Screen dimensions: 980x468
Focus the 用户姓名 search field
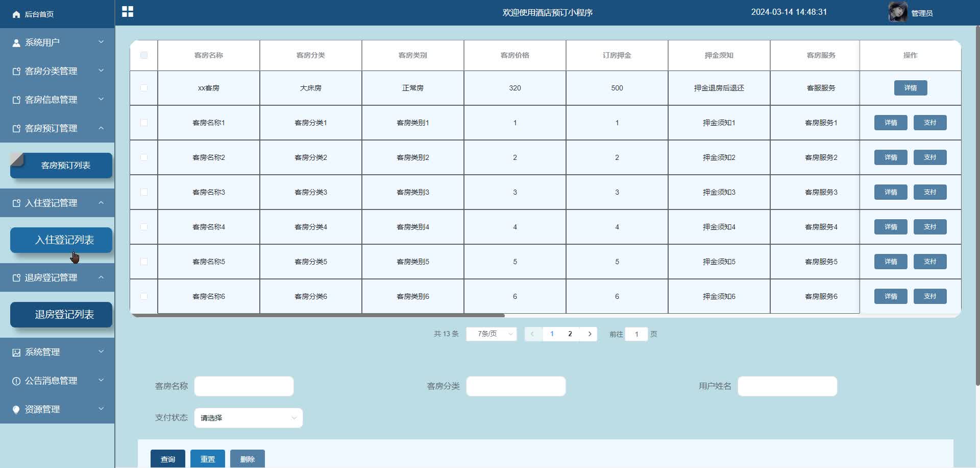point(788,386)
